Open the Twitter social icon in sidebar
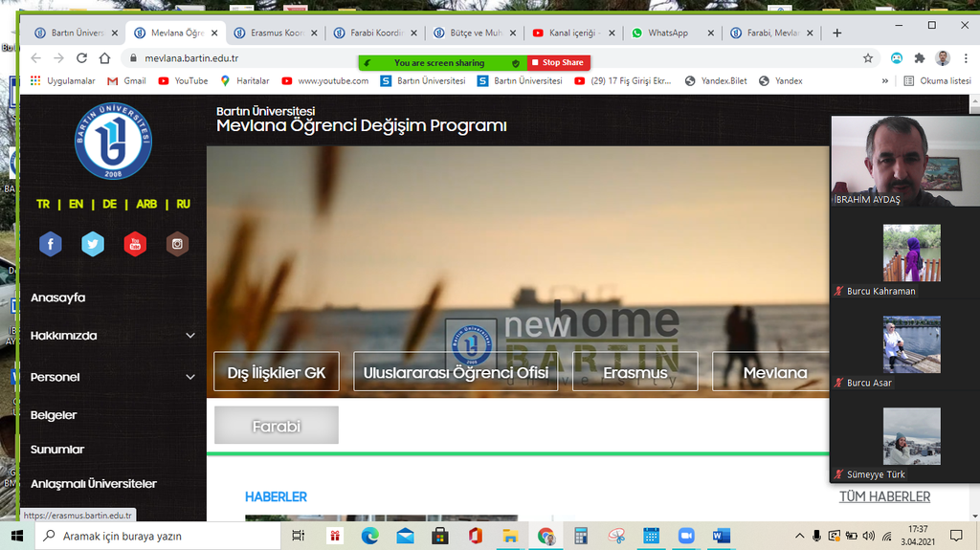The width and height of the screenshot is (980, 550). click(93, 244)
